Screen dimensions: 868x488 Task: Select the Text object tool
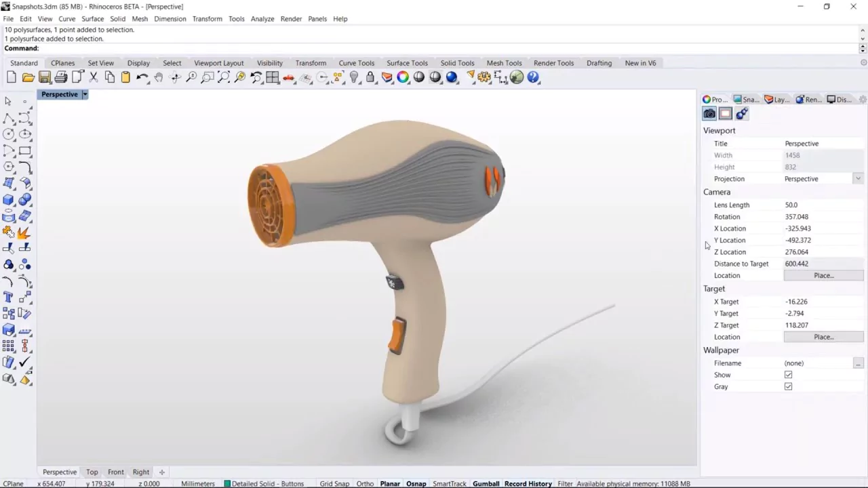9,297
